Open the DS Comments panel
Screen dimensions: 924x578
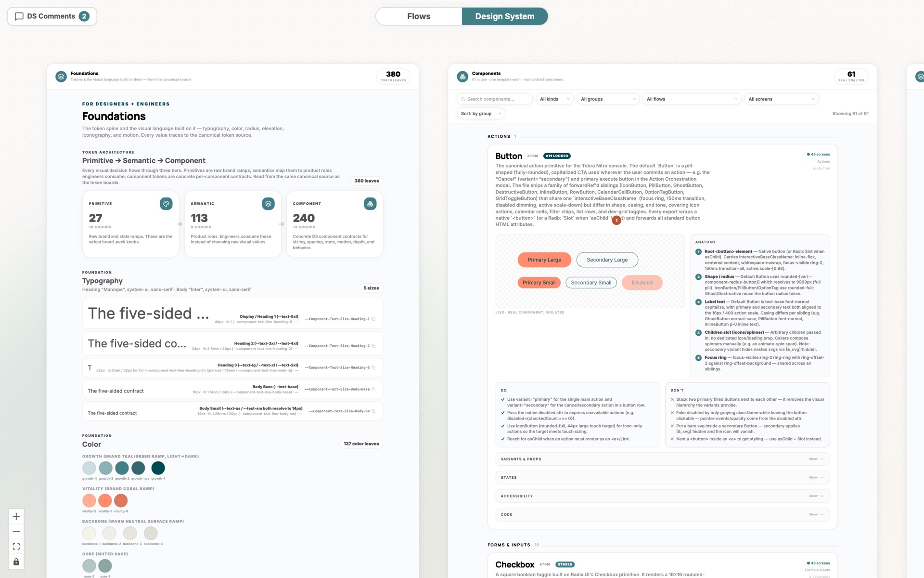(x=52, y=16)
